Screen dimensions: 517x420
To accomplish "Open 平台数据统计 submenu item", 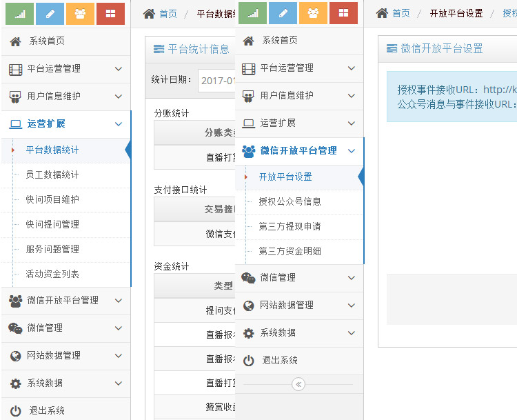I will pyautogui.click(x=66, y=150).
